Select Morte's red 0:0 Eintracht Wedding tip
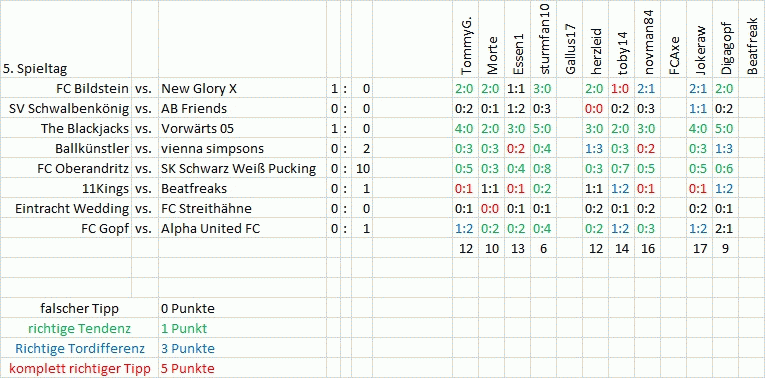The width and height of the screenshot is (765, 378). click(491, 209)
